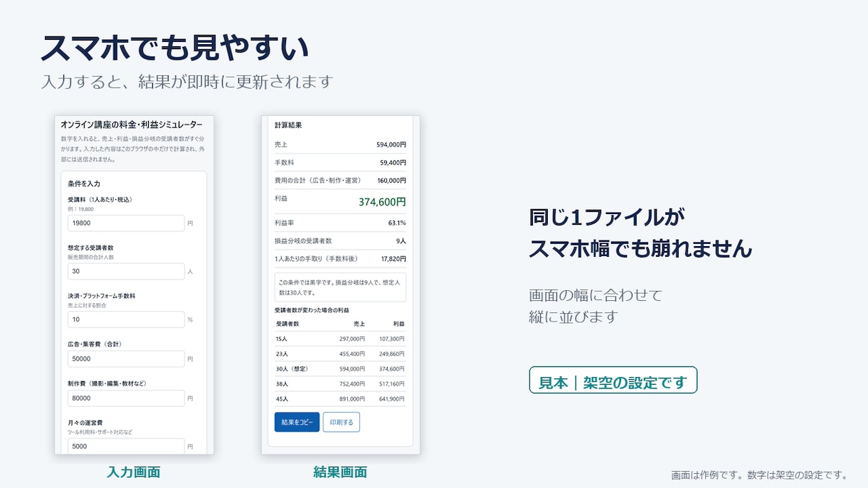Click the 45人 table row label

point(281,398)
